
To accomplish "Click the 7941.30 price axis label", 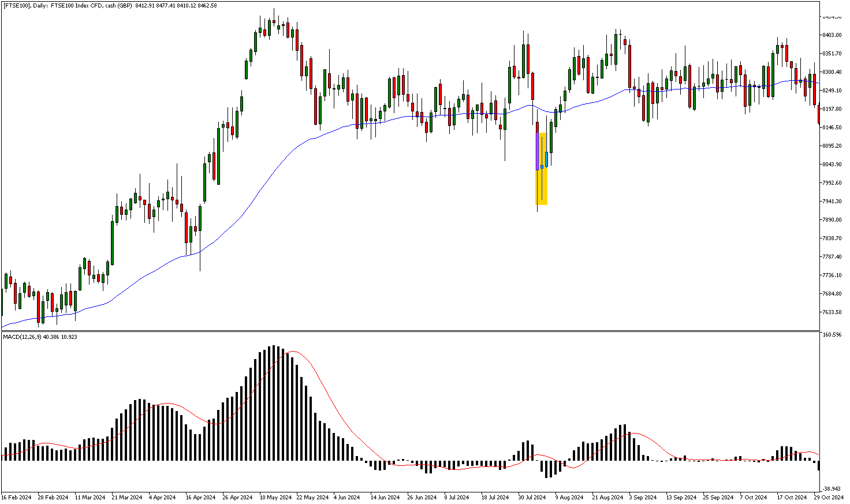I will (832, 201).
